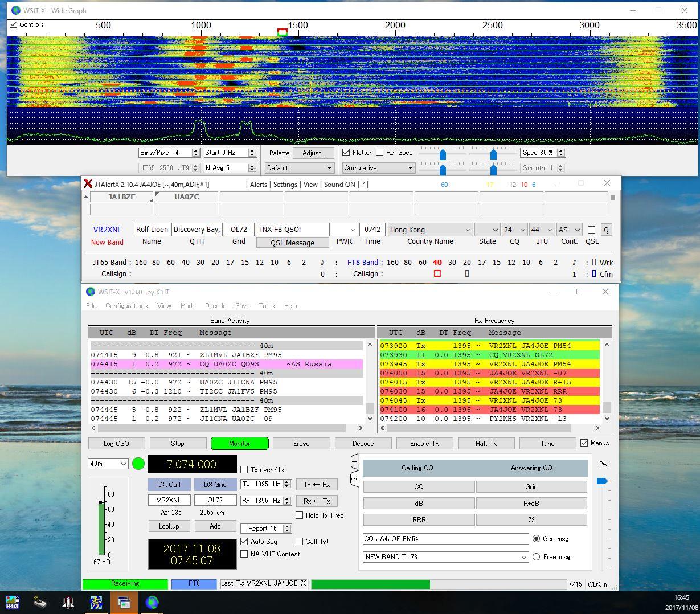Open the Configurations menu

point(126,306)
